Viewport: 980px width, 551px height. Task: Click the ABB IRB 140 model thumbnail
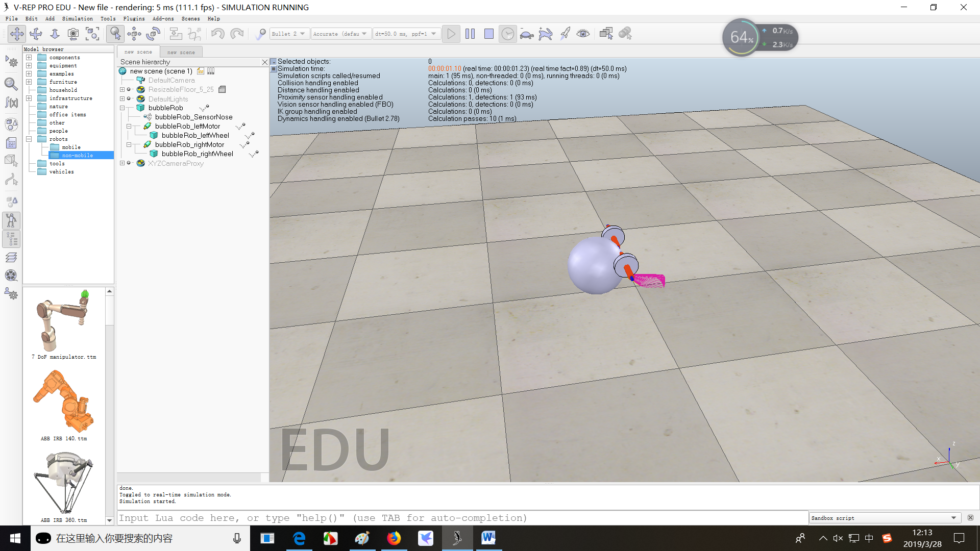tap(64, 403)
